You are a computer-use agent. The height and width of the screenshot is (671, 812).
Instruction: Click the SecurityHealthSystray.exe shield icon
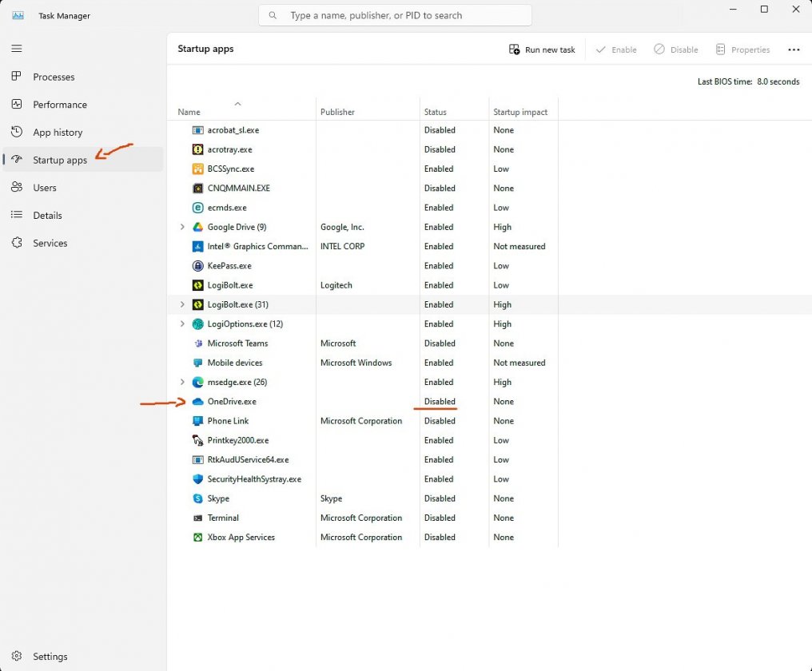pyautogui.click(x=198, y=479)
